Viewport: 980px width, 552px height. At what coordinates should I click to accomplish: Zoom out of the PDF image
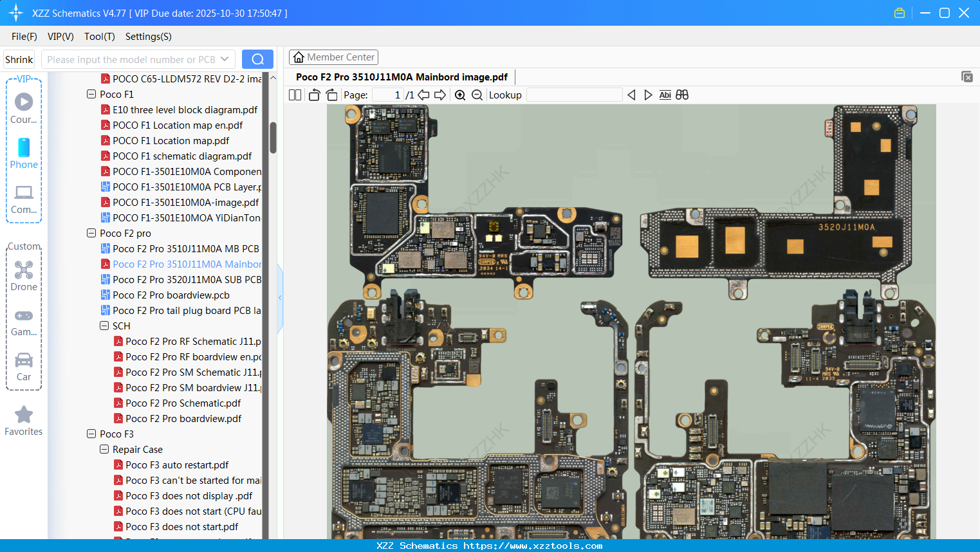coord(476,95)
